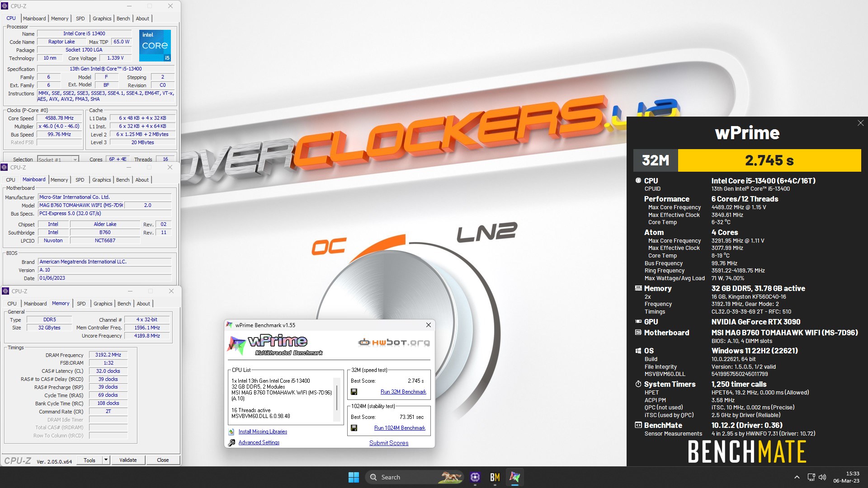The image size is (868, 488).
Task: Click the wPrime title bar icon
Action: point(230,325)
